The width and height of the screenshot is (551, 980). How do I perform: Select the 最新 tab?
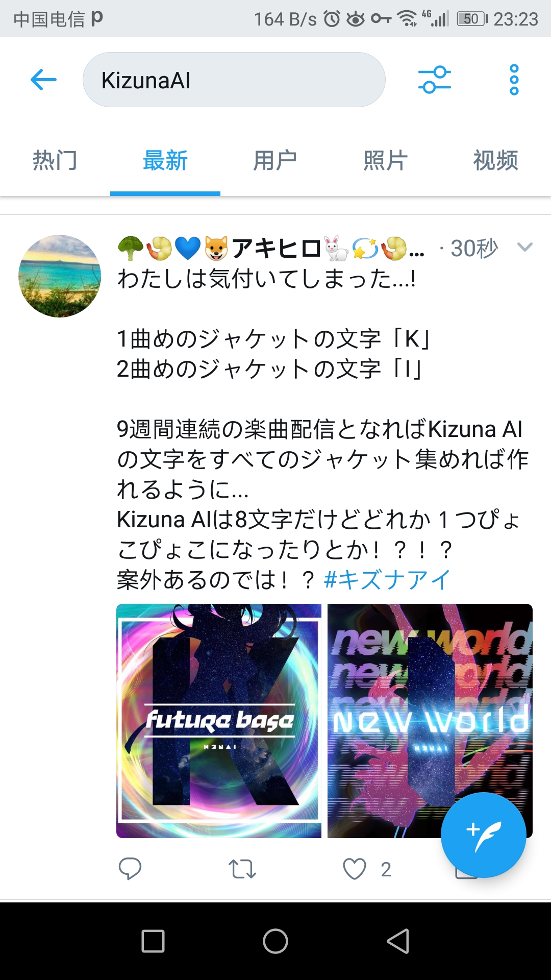165,160
